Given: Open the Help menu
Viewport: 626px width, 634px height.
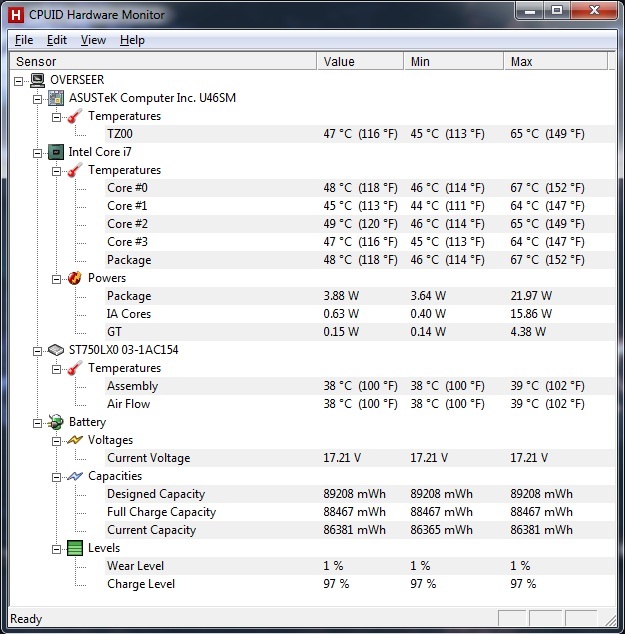Looking at the screenshot, I should [x=132, y=40].
